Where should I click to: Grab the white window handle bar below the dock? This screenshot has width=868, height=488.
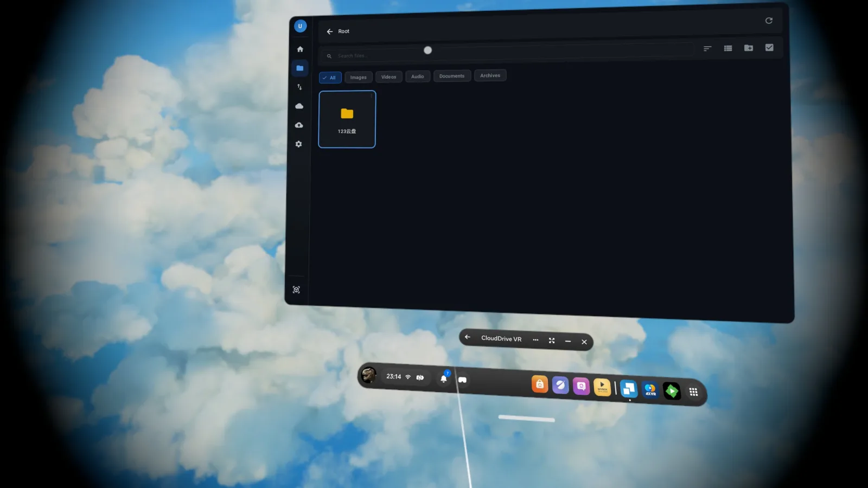[527, 418]
